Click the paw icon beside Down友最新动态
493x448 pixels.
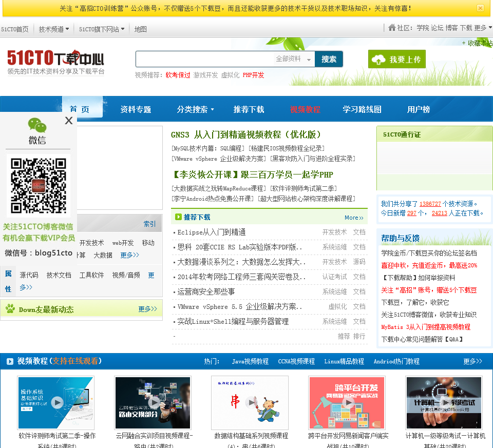(10, 308)
